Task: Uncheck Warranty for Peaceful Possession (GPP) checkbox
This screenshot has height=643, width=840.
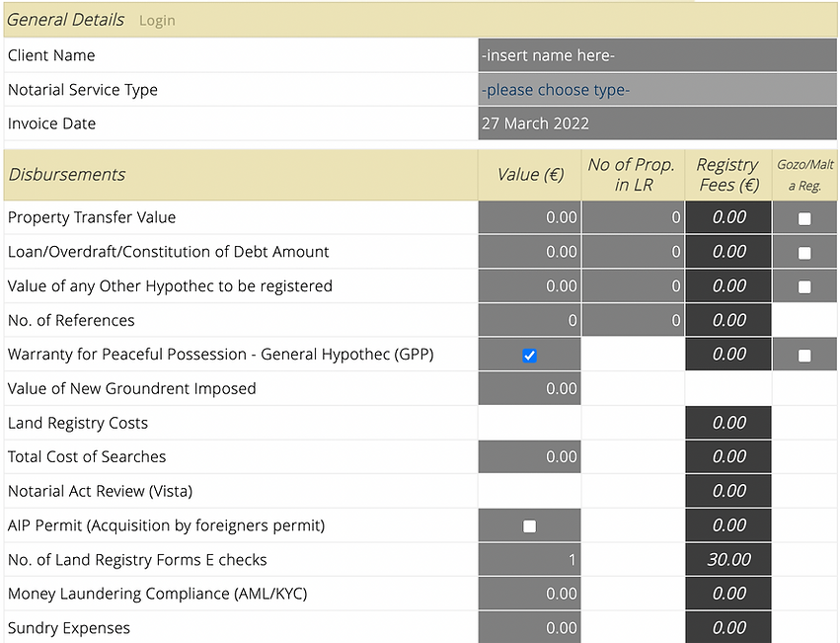Action: point(529,356)
